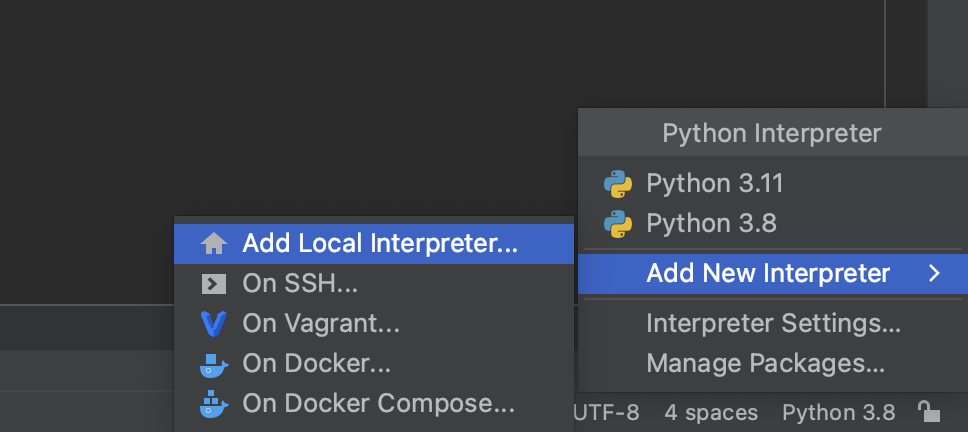
Task: Choose the Add Local Interpreter option
Action: click(380, 244)
